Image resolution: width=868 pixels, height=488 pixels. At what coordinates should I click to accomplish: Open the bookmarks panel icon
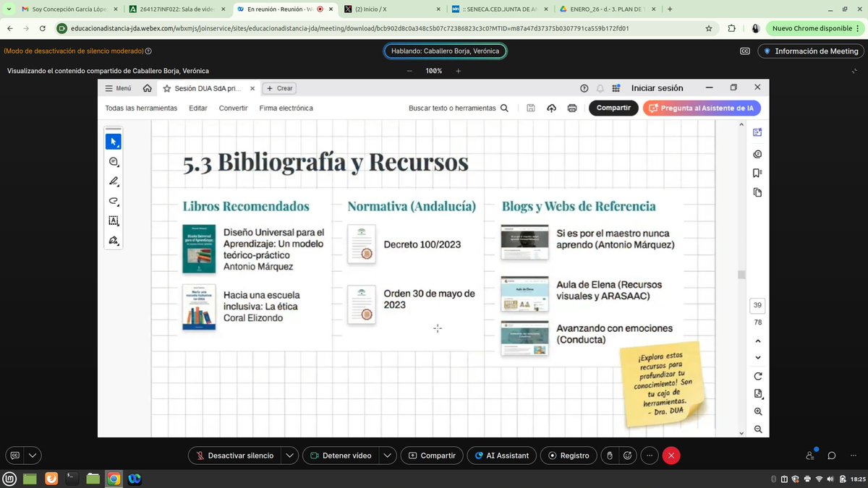pos(757,173)
